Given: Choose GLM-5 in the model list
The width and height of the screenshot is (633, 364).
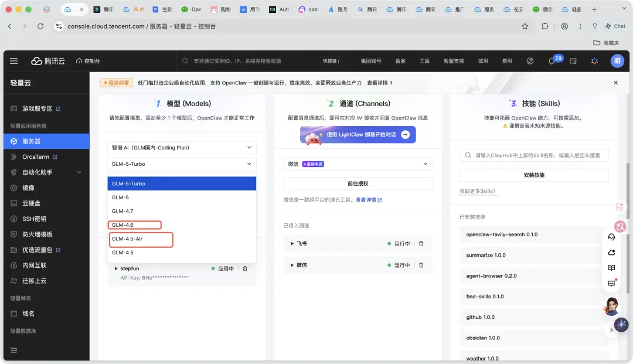Looking at the screenshot, I should [x=182, y=198].
